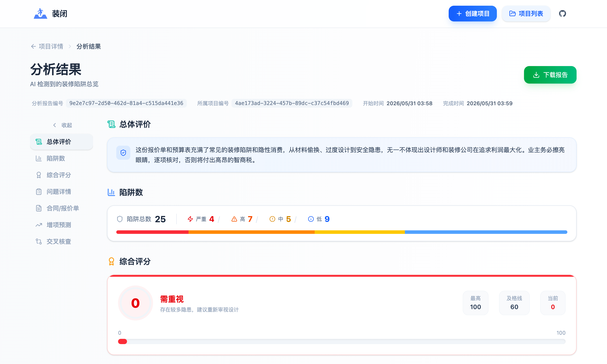Click the bar chart icon beside 陷阱数 heading
The height and width of the screenshot is (364, 607).
click(x=111, y=192)
